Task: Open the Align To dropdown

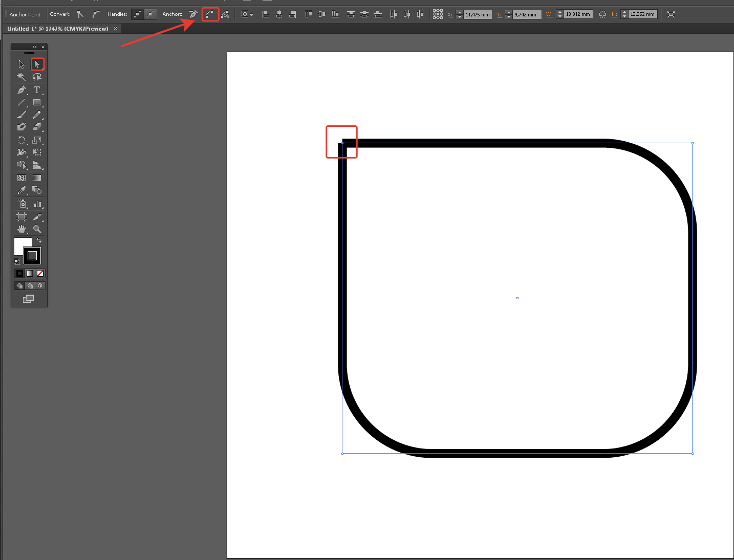Action: click(248, 14)
